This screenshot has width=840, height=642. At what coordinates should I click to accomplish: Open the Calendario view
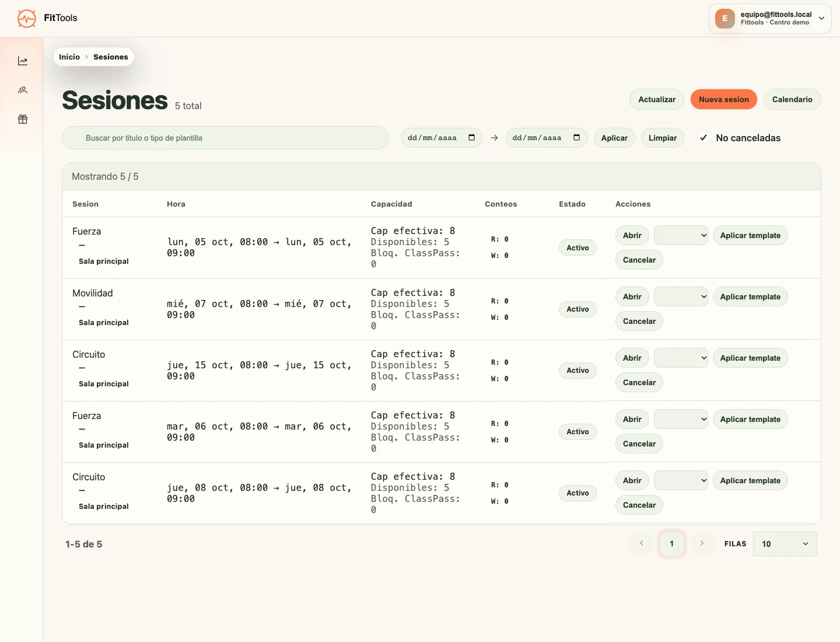tap(792, 99)
